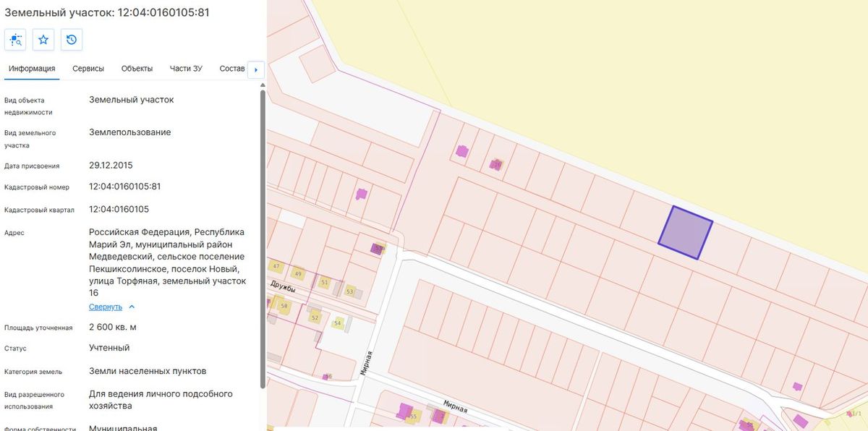Click building number 52 on the map
This screenshot has width=868, height=431.
pos(314,317)
